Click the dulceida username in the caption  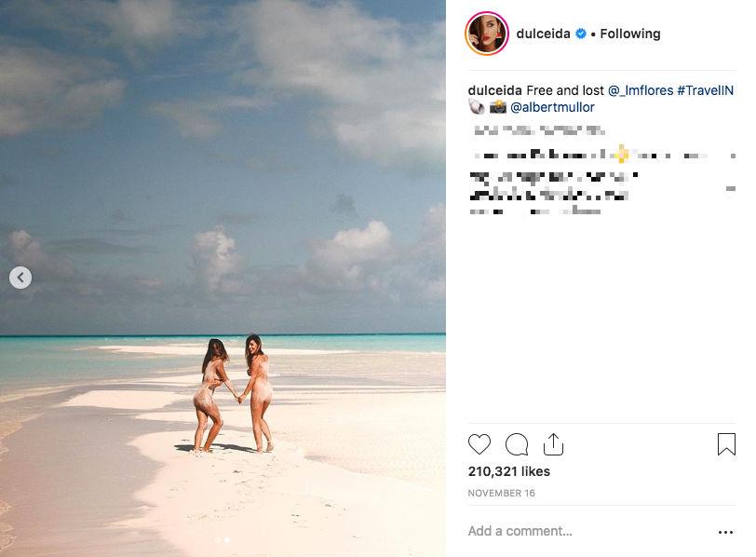494,90
